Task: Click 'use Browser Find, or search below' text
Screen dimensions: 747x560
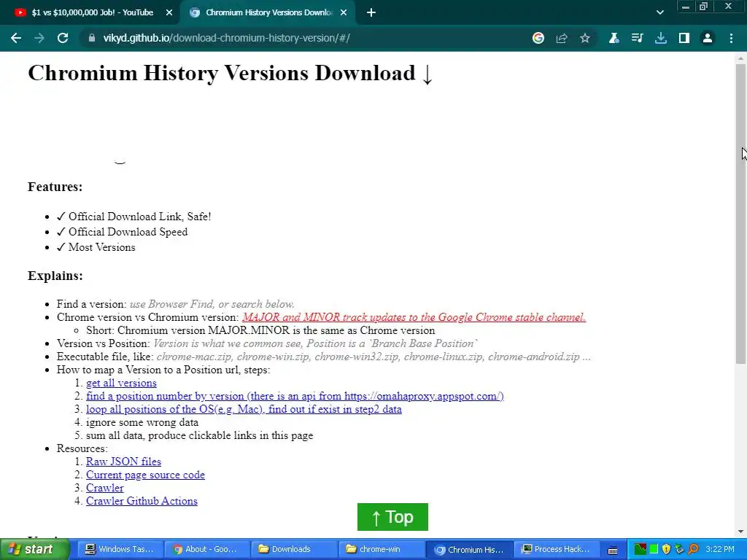Action: pyautogui.click(x=212, y=304)
